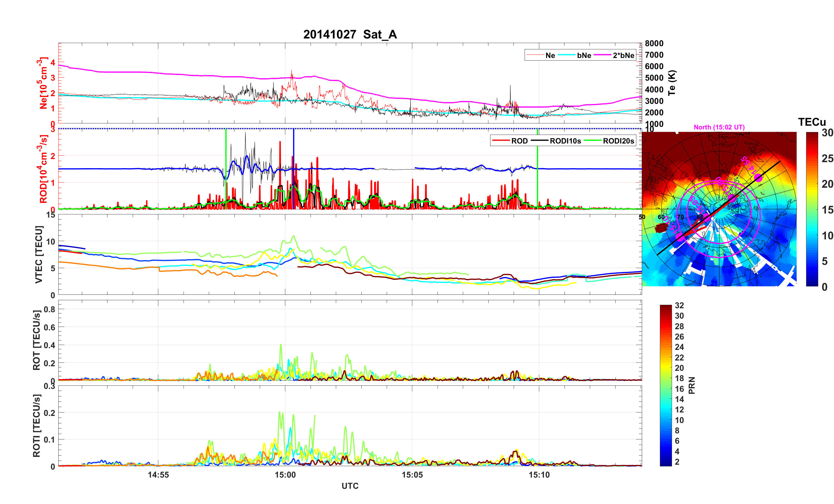Click the 15:05 time axis tick label
This screenshot has height=504, width=834.
coord(412,475)
